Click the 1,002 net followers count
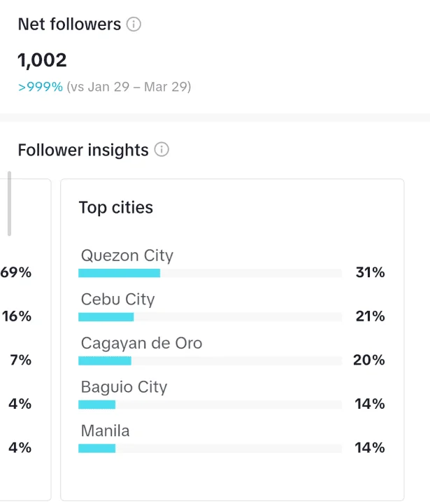This screenshot has height=504, width=430. [x=42, y=60]
